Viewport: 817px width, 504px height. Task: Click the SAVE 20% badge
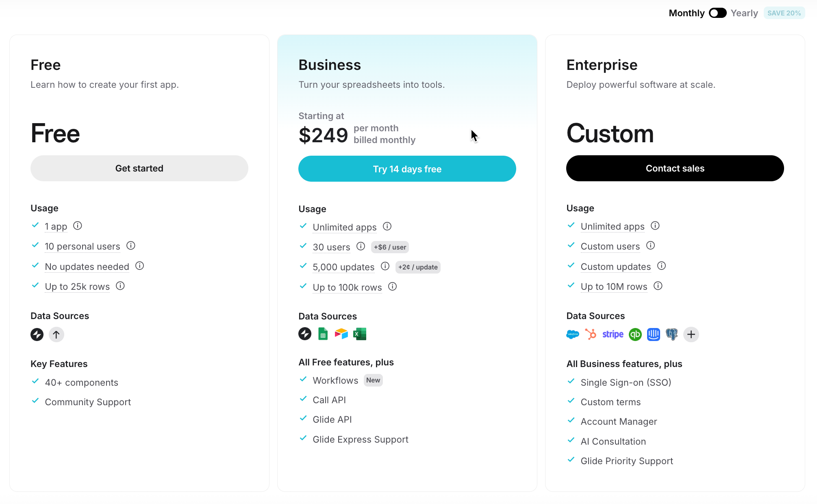pos(784,13)
